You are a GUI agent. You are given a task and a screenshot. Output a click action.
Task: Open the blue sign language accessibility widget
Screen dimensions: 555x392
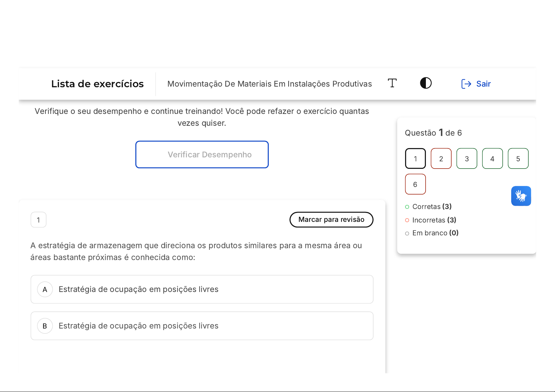tap(521, 196)
